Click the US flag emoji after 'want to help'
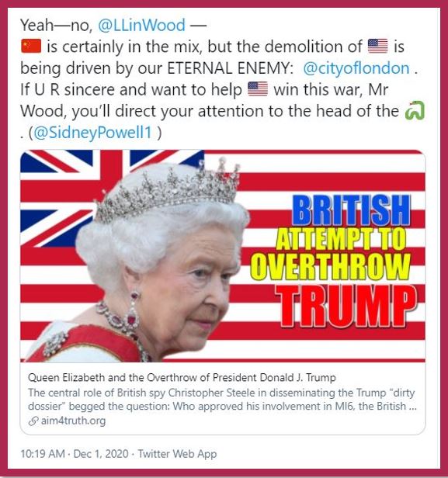This screenshot has width=448, height=478. pos(258,89)
